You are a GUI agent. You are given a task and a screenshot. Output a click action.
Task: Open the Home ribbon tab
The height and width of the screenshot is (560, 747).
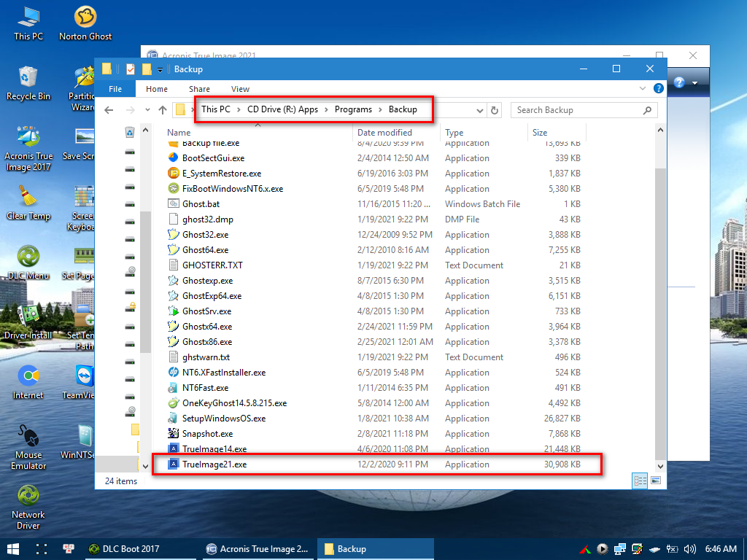point(157,89)
